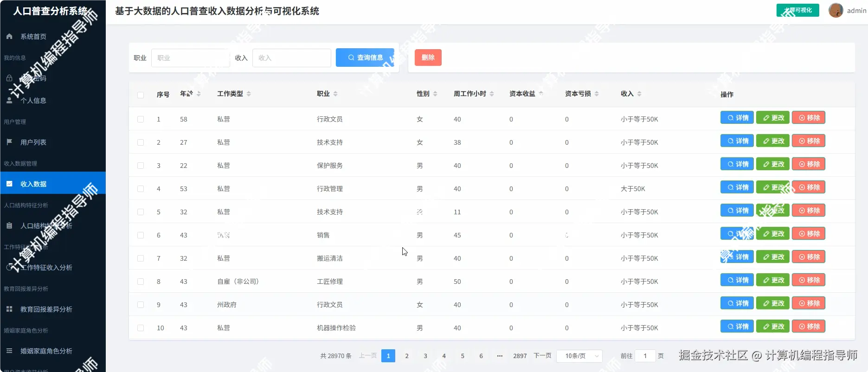Open 个人信息 in the sidebar
This screenshot has height=372, width=868.
point(53,100)
